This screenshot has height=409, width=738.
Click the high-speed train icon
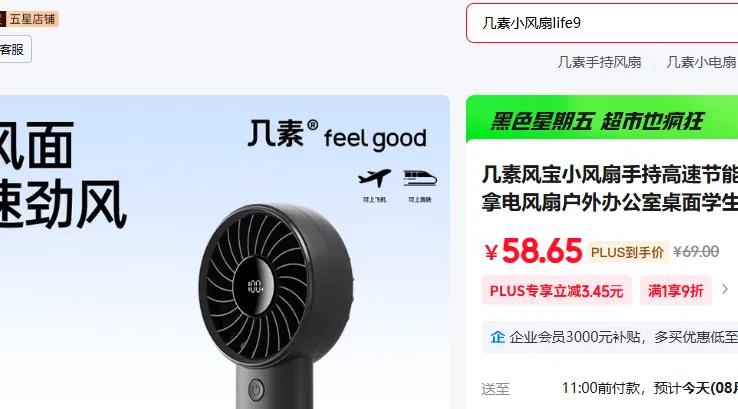coord(420,178)
